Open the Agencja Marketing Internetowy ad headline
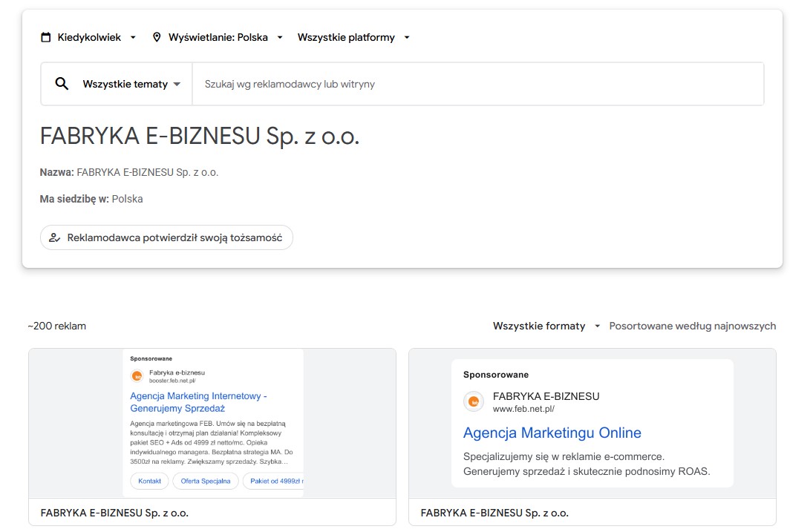 click(198, 402)
